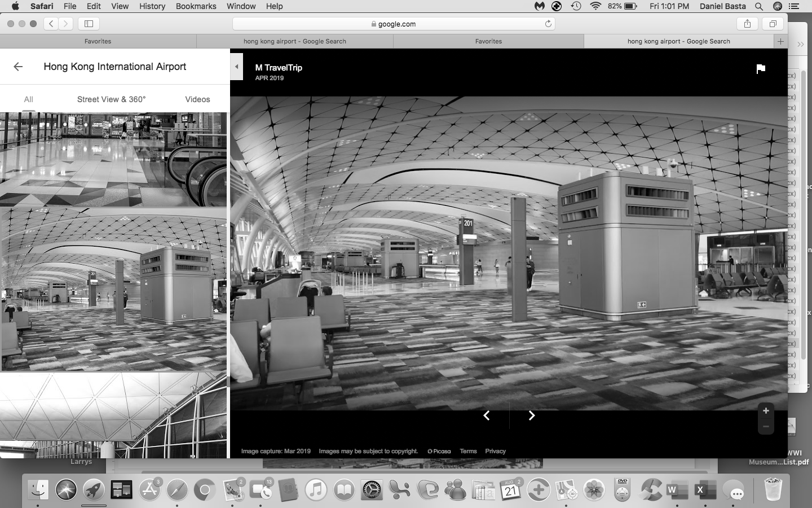Select the escalator lobby photo thumbnail

(113, 159)
